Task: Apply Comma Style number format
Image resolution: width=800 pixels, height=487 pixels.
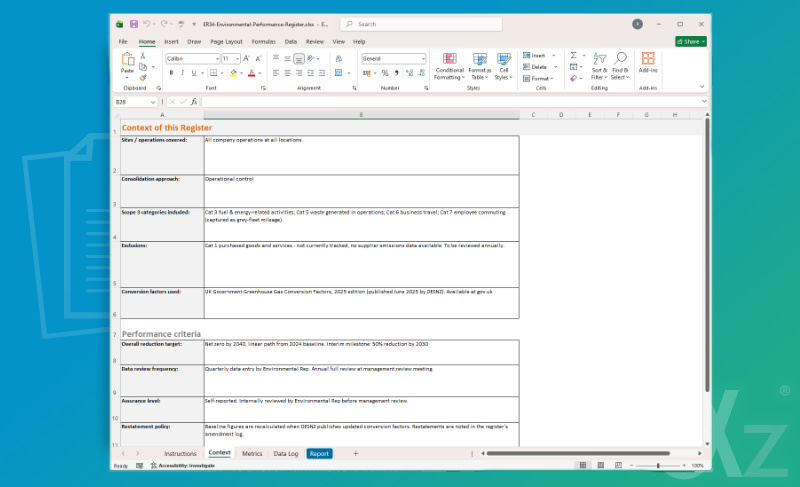Action: (x=396, y=73)
